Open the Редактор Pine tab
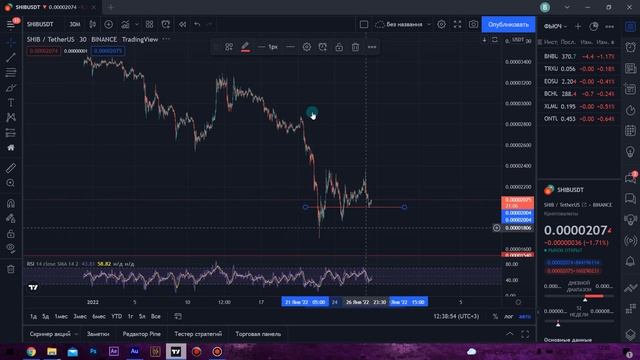The height and width of the screenshot is (360, 640). 142,334
